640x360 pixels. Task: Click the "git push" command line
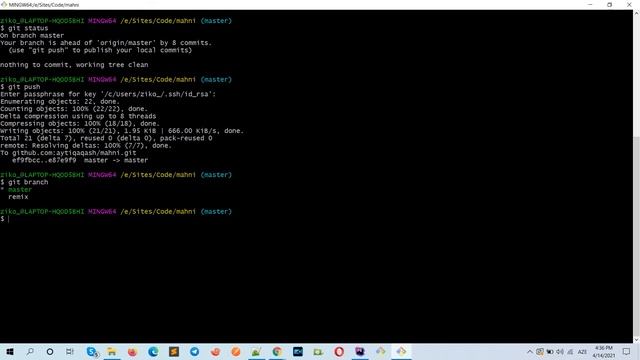[x=20, y=87]
